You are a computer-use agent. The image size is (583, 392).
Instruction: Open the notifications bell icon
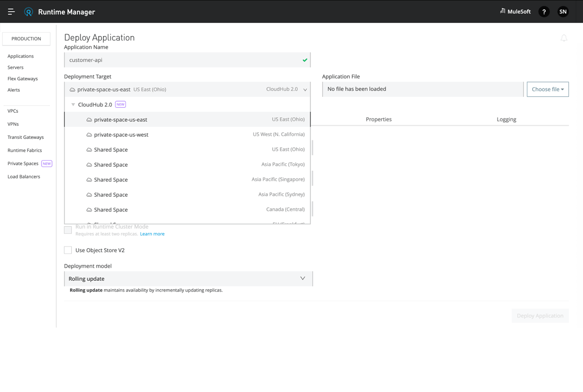point(564,38)
